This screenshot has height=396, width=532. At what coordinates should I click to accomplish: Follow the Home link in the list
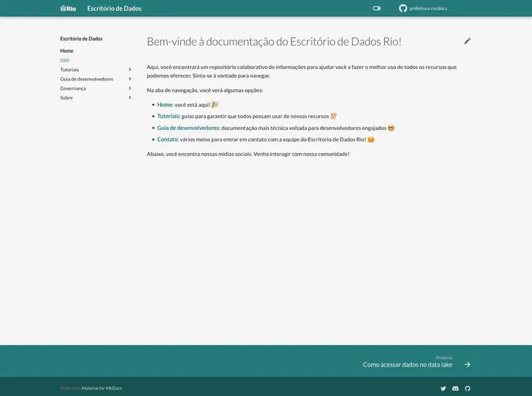[165, 104]
